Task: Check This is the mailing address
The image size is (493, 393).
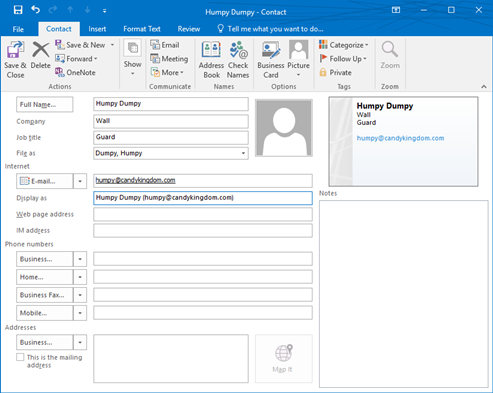Action: coord(20,357)
